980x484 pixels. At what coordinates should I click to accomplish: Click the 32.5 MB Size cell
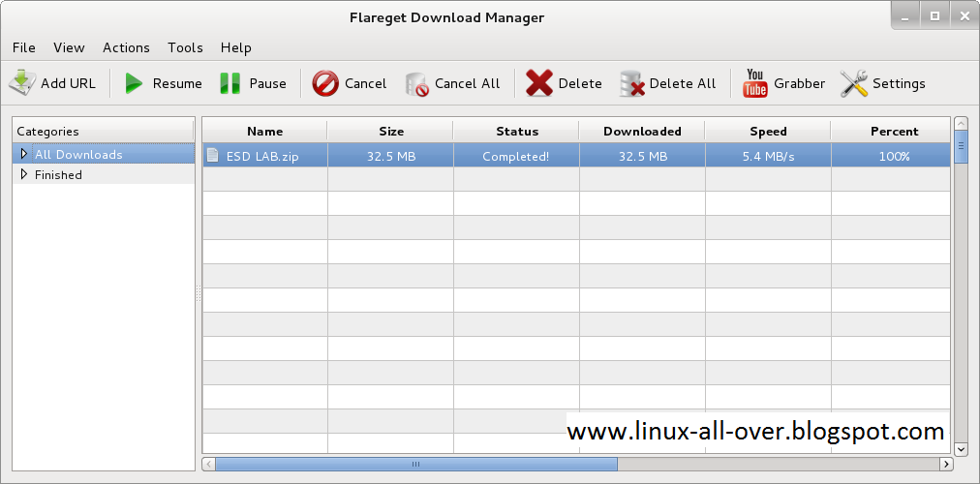(390, 156)
